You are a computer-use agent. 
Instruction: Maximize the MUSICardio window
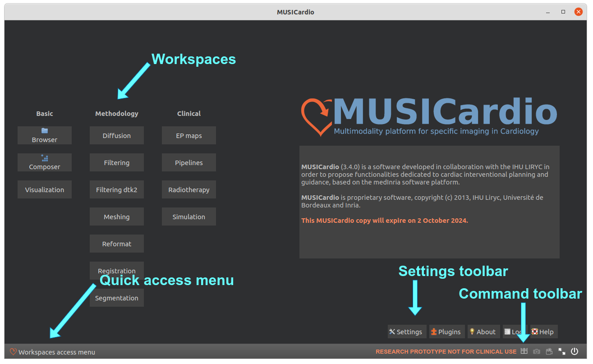(x=563, y=12)
